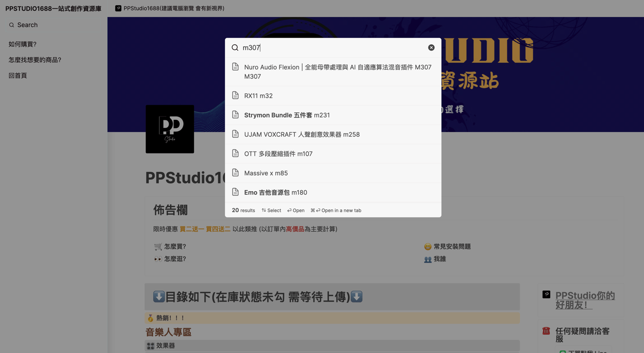The width and height of the screenshot is (644, 353).
Task: Open the 怎麼逛? link
Action: (175, 259)
